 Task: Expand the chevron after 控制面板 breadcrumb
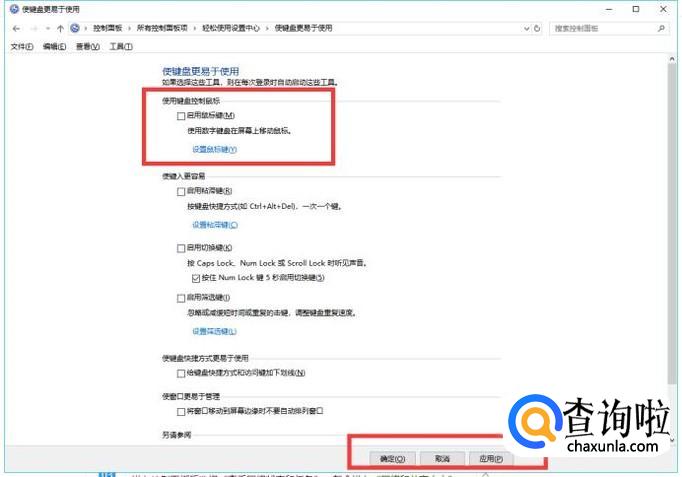coord(129,29)
